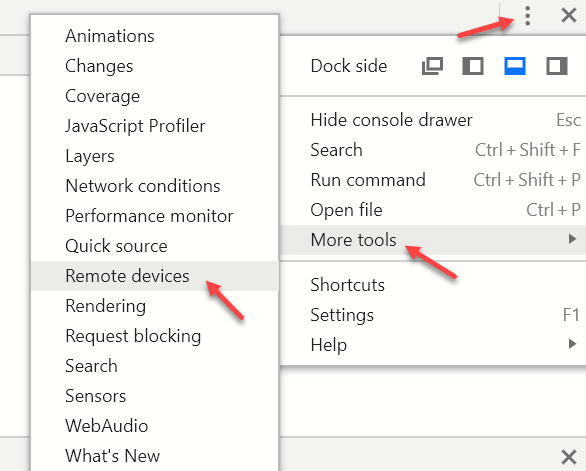Screen dimensions: 586x471
Task: Dock DevTools to the left side
Action: click(473, 66)
